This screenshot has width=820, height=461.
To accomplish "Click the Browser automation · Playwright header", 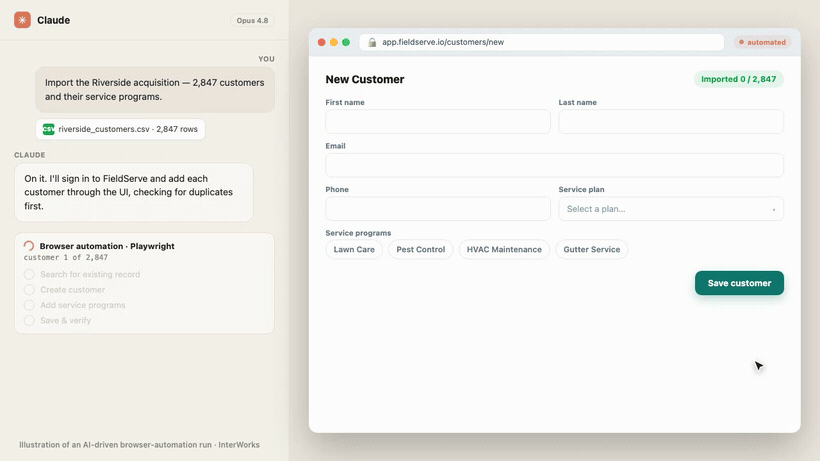I will [107, 246].
